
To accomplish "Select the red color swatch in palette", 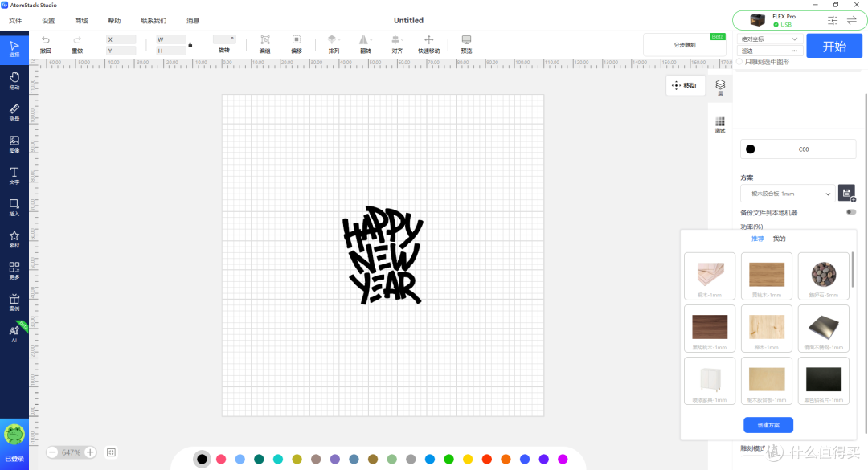I will click(486, 459).
